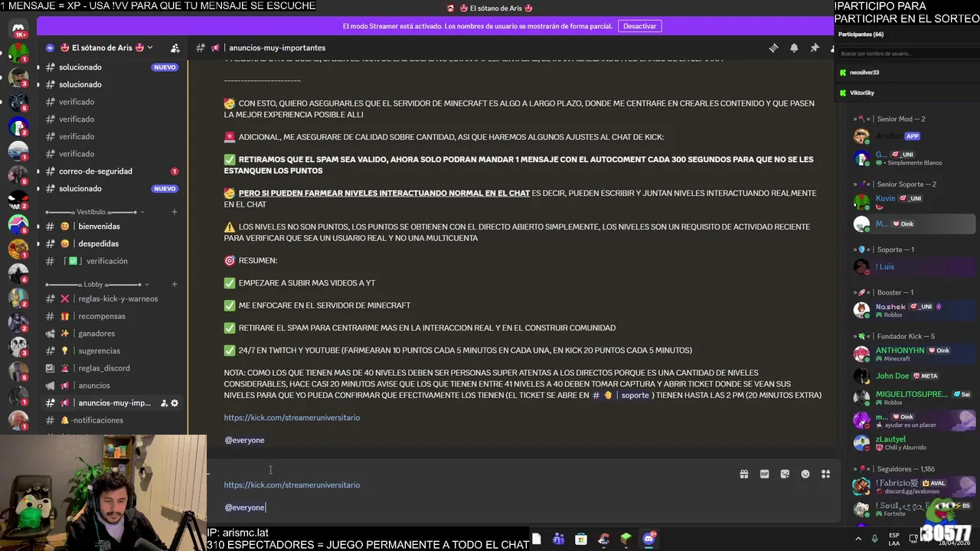Click ArisBot avatar in member list
This screenshot has width=980, height=551.
click(861, 136)
